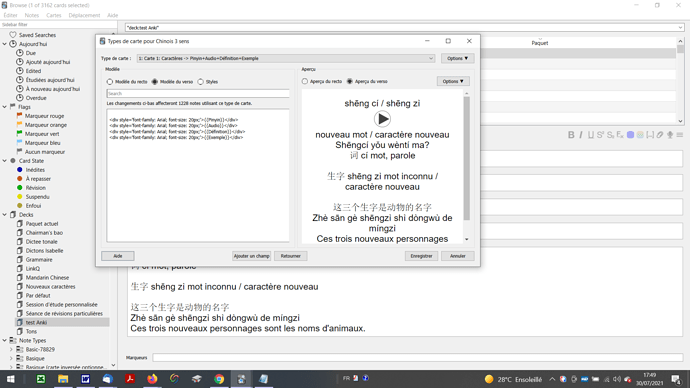Select Marqueur rouge flag filter
690x388 pixels.
point(44,116)
